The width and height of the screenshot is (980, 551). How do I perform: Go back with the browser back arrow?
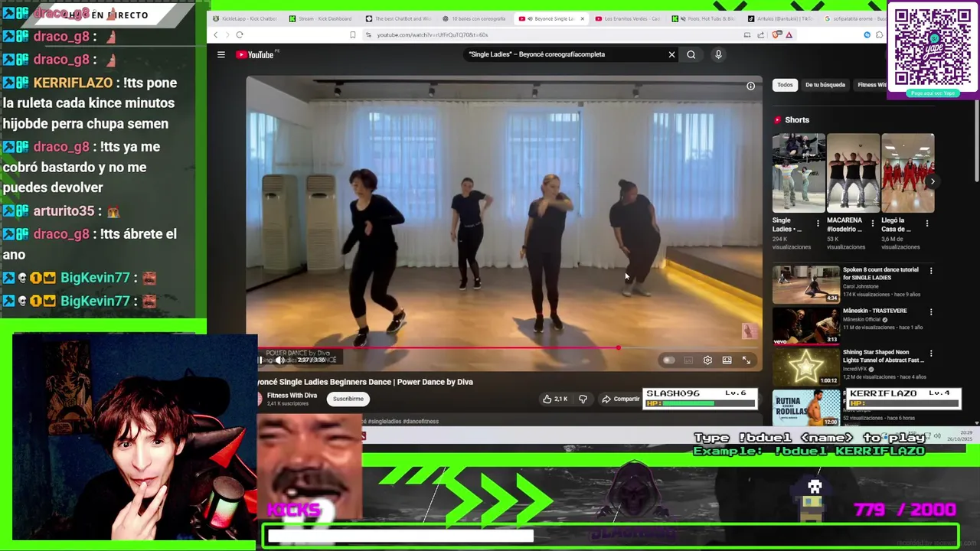tap(216, 34)
